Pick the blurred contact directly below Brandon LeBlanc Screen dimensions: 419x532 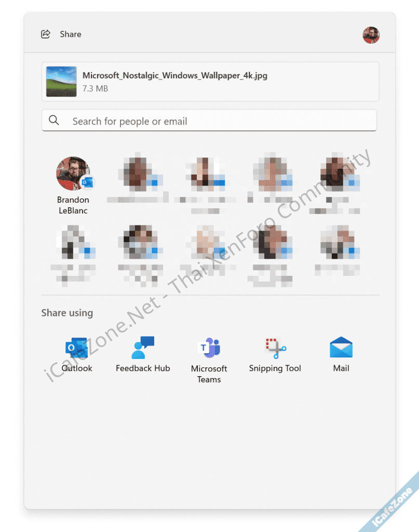point(73,243)
